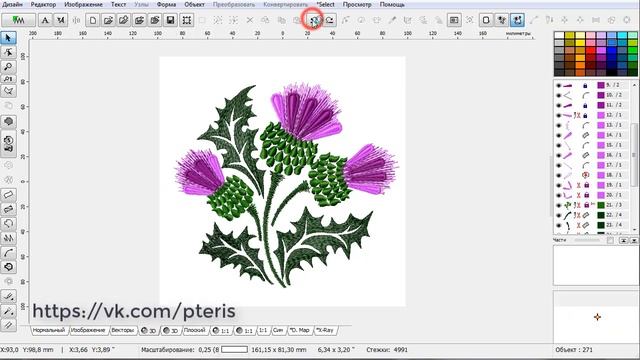Click the parameters window toolbar icon
Screen dimensions: 640x360
(x=454, y=20)
